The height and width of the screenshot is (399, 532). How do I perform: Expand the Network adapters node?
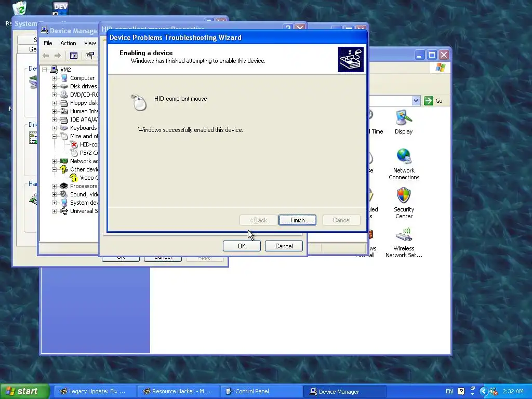[54, 161]
